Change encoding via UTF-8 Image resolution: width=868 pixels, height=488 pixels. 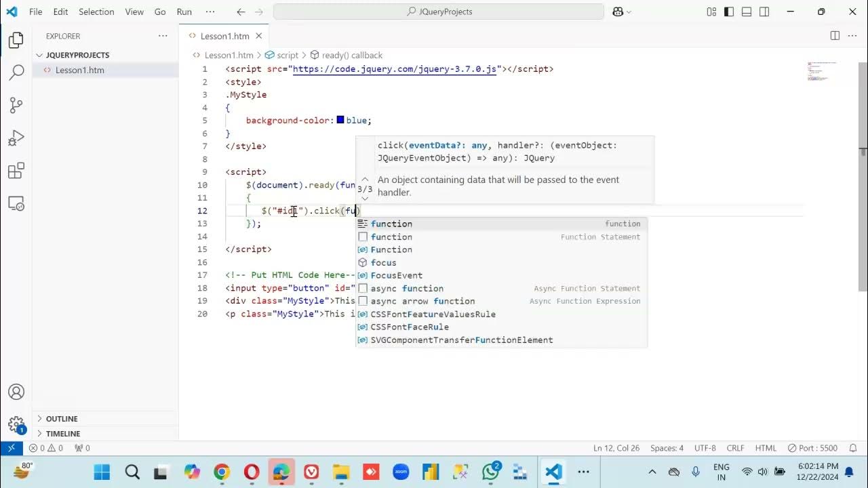point(705,448)
